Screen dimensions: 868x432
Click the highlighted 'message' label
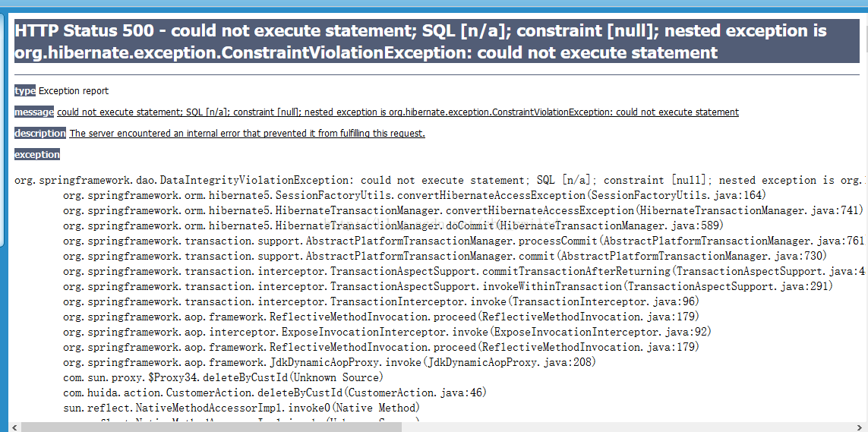[34, 112]
